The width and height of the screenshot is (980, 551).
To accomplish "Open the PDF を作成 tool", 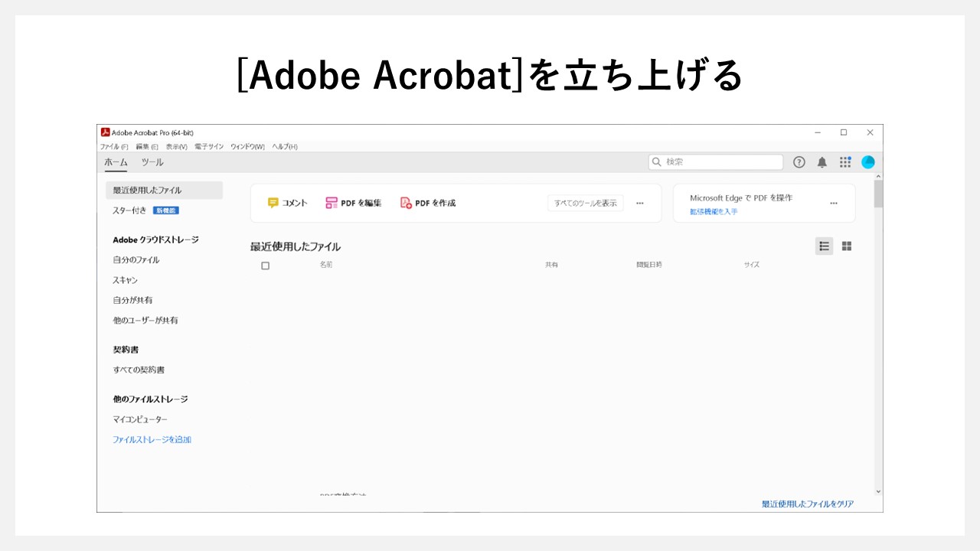I will pyautogui.click(x=429, y=203).
